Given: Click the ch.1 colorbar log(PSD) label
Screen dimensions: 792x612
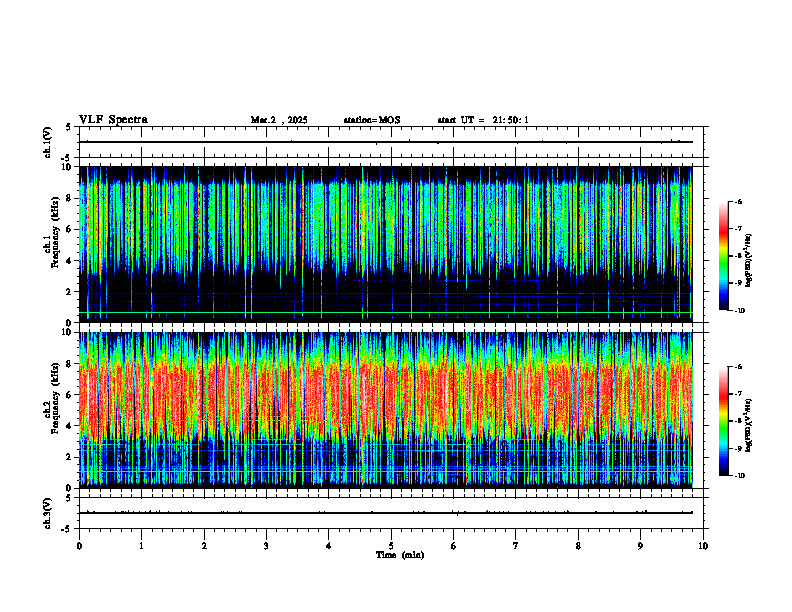Looking at the screenshot, I should (x=749, y=260).
